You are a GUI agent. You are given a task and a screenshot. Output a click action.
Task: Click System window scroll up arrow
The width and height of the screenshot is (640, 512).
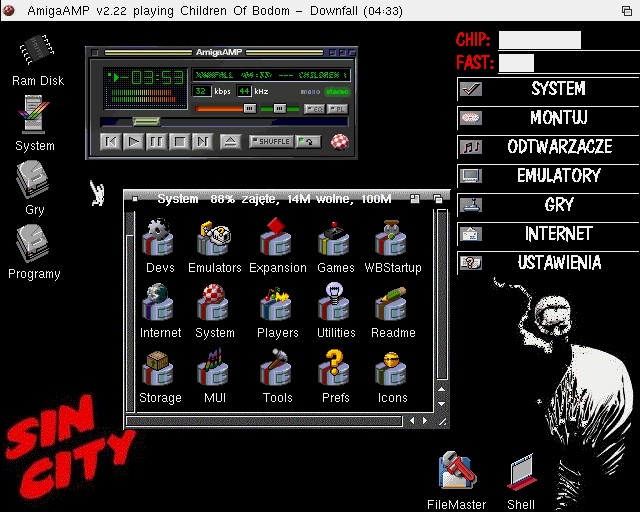point(441,389)
